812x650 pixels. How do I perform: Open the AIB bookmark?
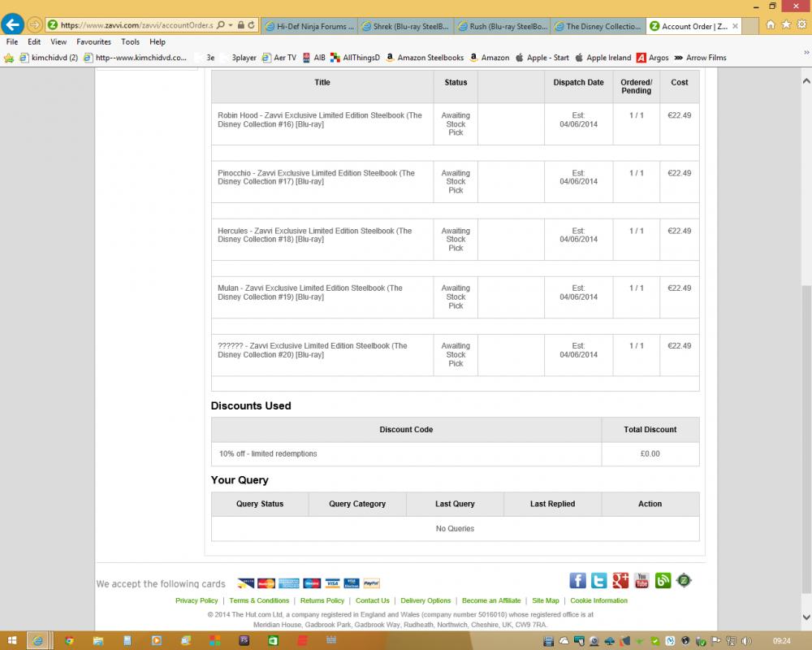coord(313,58)
